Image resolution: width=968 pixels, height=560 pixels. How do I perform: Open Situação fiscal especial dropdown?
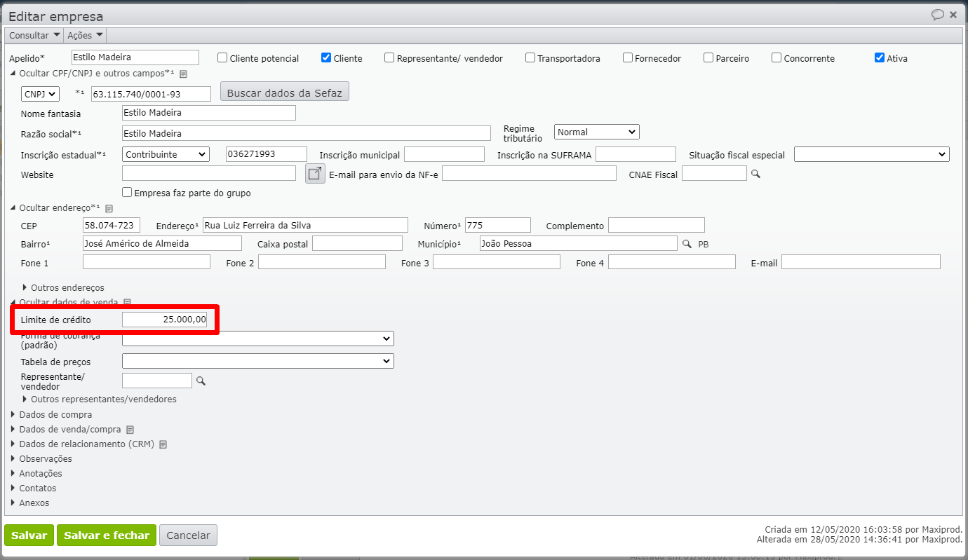pyautogui.click(x=872, y=154)
